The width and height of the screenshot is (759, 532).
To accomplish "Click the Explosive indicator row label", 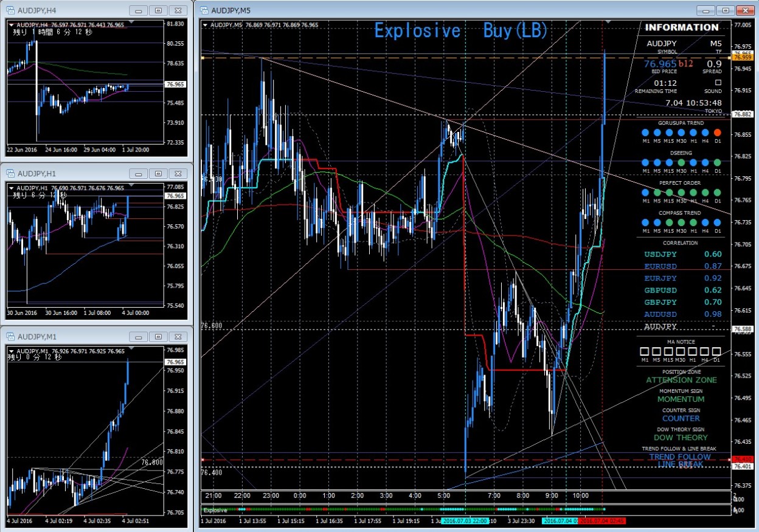I will (215, 510).
